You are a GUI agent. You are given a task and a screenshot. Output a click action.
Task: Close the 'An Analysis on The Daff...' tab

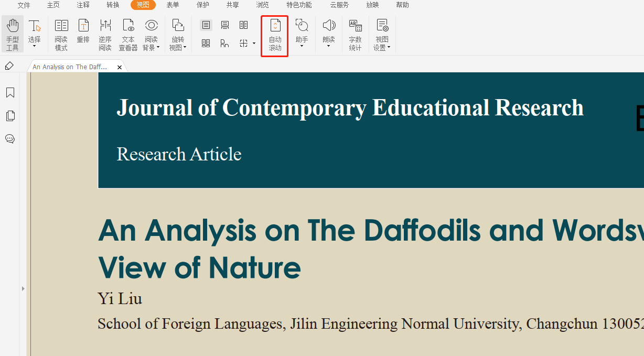pyautogui.click(x=120, y=67)
